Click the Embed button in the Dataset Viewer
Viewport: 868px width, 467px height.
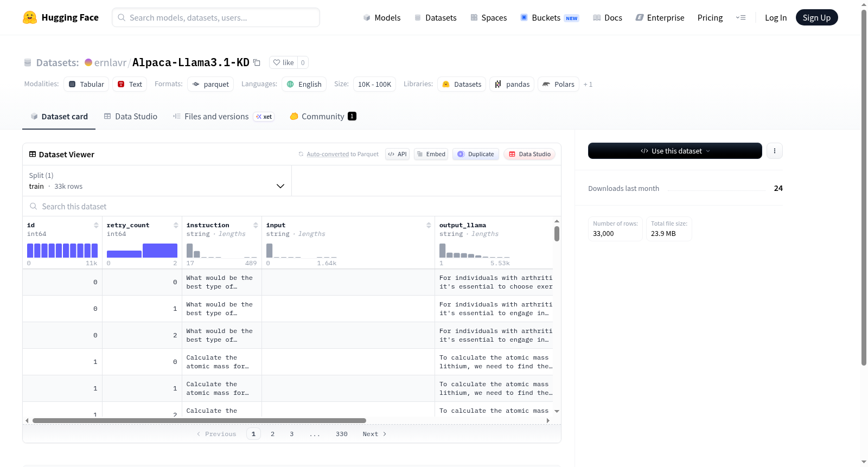point(431,154)
